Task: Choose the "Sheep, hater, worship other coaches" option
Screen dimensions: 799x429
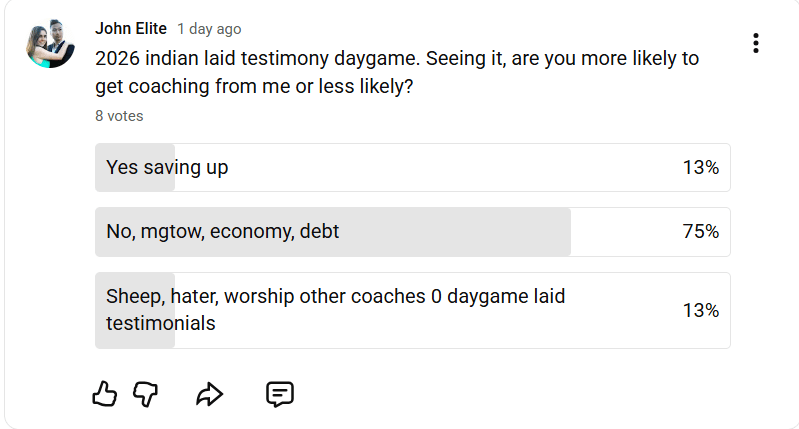Action: coord(412,310)
